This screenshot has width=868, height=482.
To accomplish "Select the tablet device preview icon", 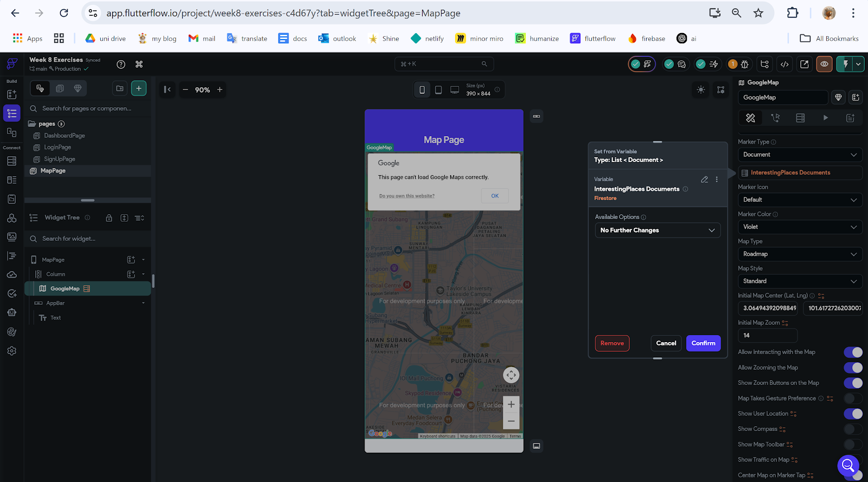I will pos(438,89).
